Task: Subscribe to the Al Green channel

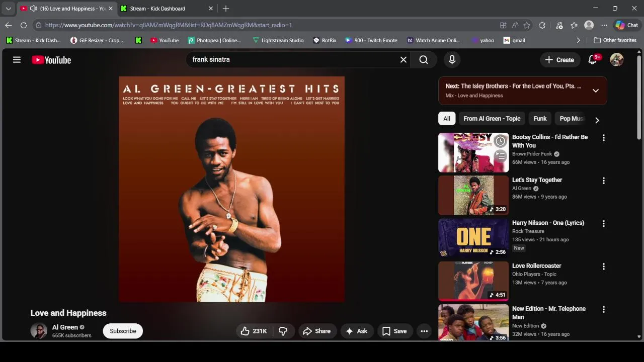Action: tap(123, 331)
